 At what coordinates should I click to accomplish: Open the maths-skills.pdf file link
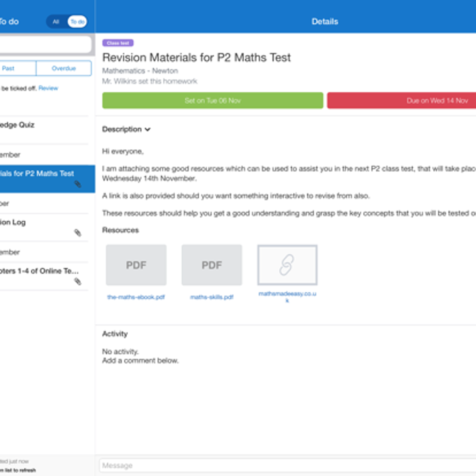click(x=212, y=297)
